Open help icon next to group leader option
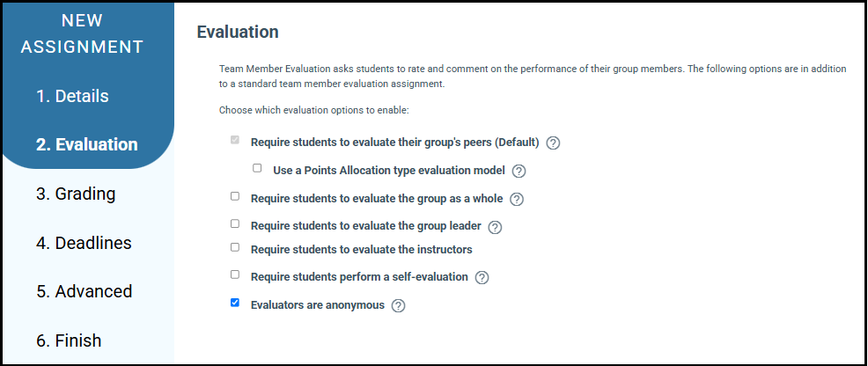The width and height of the screenshot is (868, 366). (495, 227)
